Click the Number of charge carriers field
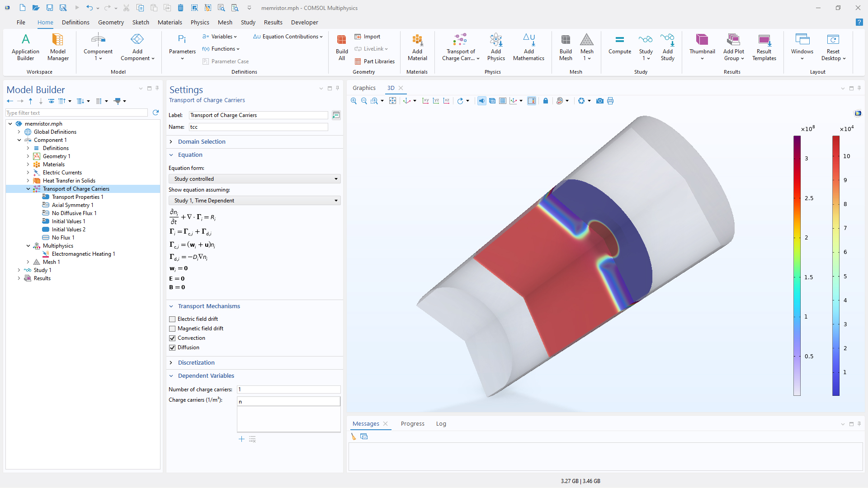Screen dimensions: 868x488 (x=288, y=389)
